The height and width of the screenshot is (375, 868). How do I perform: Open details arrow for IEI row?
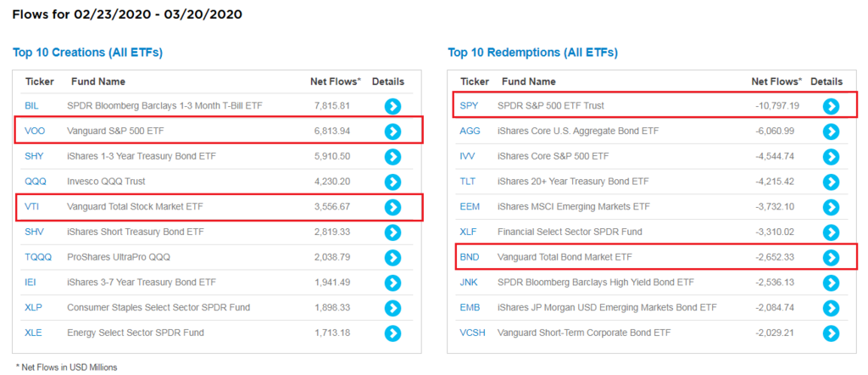[392, 283]
